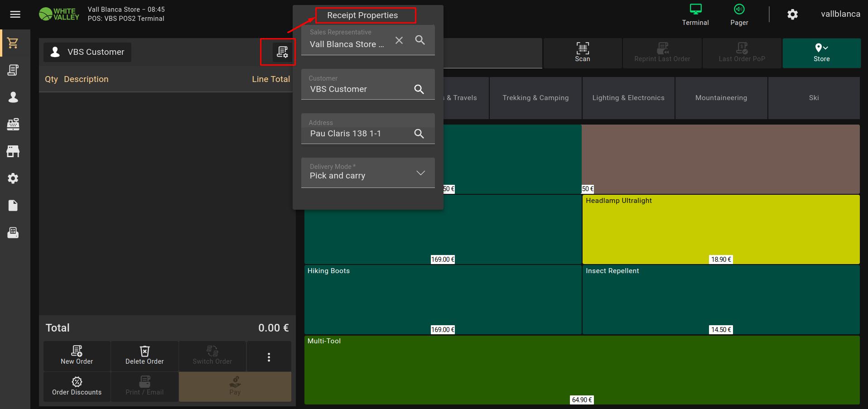Select the Trekking & Camping category
This screenshot has height=409, width=868.
pos(535,98)
